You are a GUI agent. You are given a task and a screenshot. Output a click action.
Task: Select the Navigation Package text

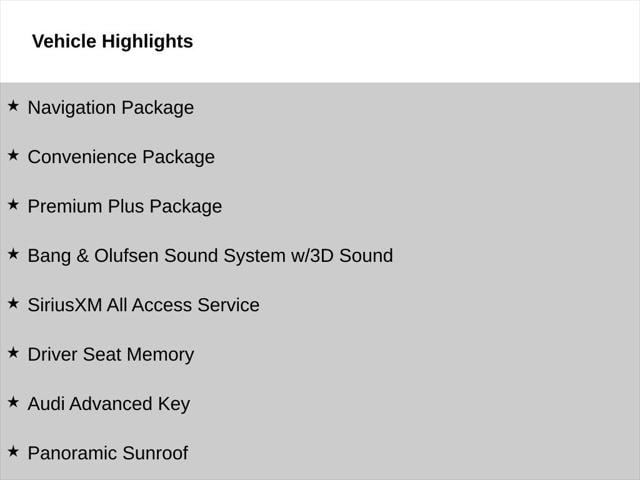coord(110,107)
